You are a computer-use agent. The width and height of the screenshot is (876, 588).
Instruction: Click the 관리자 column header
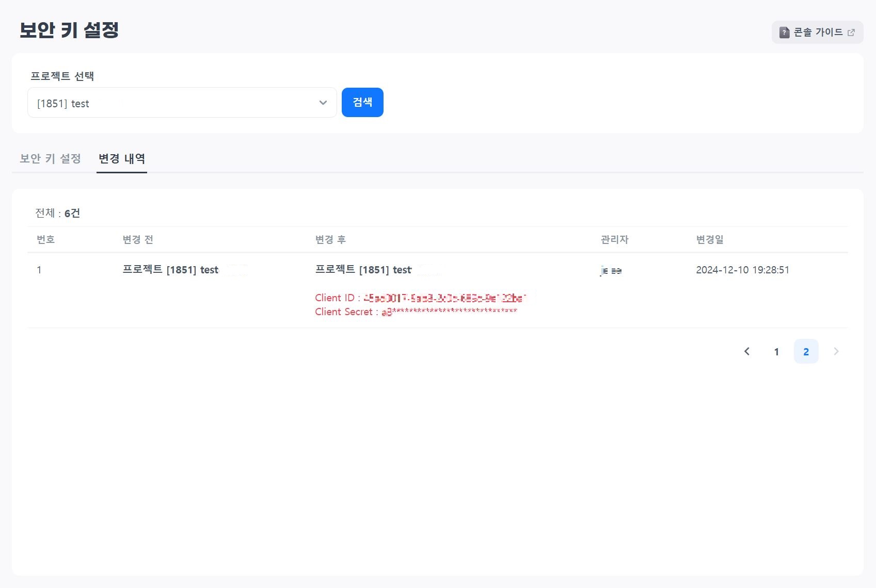click(614, 240)
